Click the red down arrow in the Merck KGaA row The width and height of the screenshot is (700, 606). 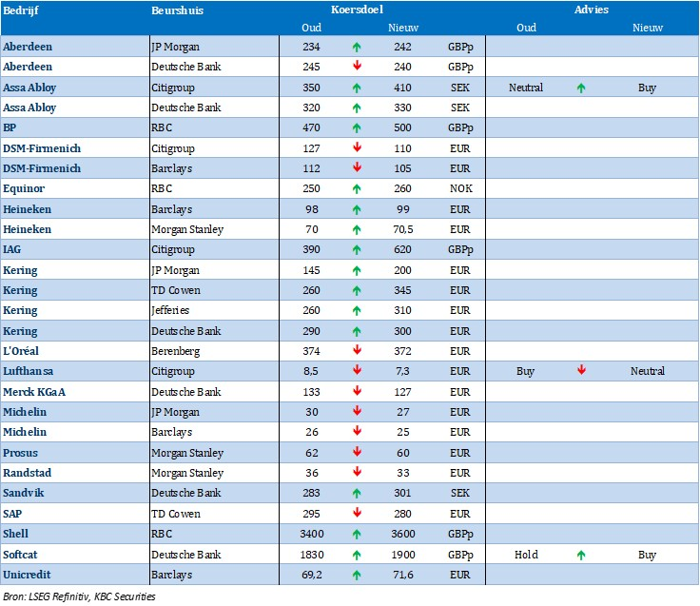[x=357, y=392]
